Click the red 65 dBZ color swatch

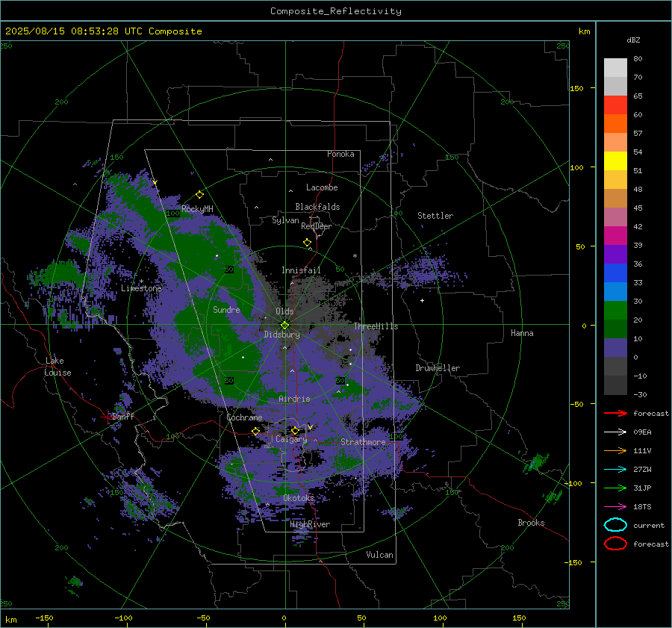pyautogui.click(x=615, y=105)
